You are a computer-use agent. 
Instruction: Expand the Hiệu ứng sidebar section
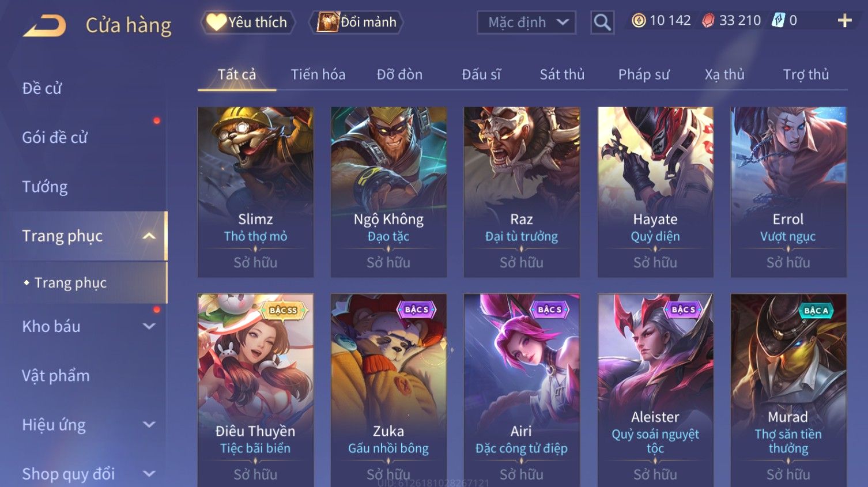[149, 425]
